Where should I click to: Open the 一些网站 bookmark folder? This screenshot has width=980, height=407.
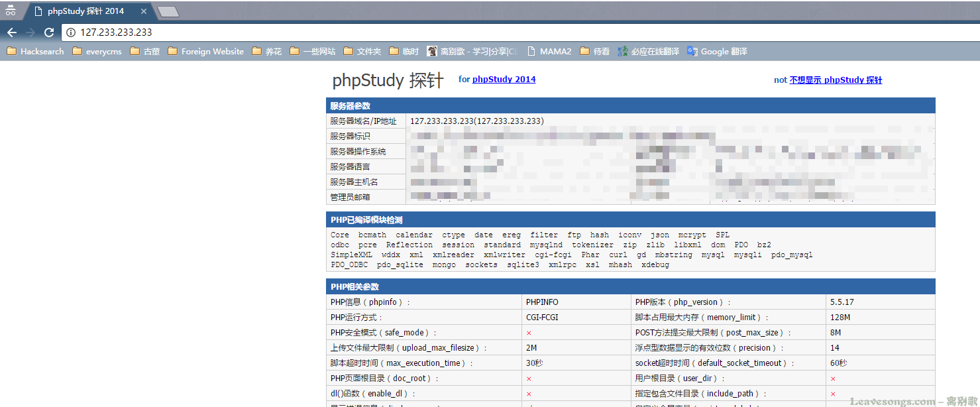(x=312, y=51)
